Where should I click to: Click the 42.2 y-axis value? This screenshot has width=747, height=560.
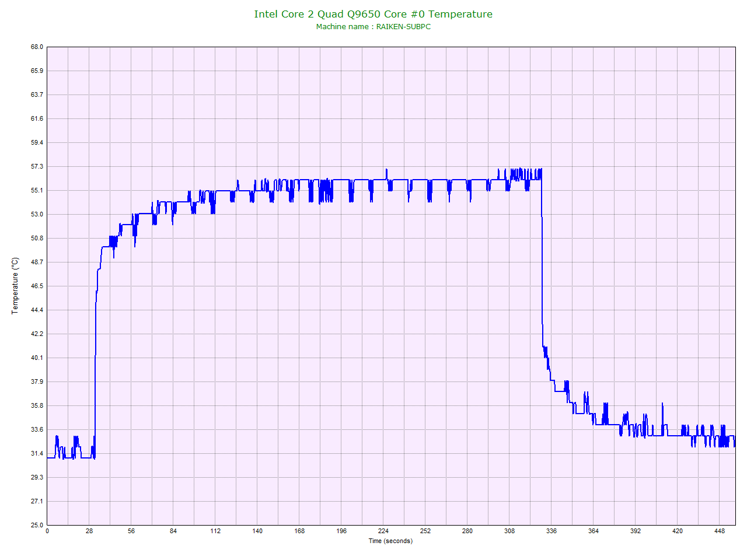(37, 334)
